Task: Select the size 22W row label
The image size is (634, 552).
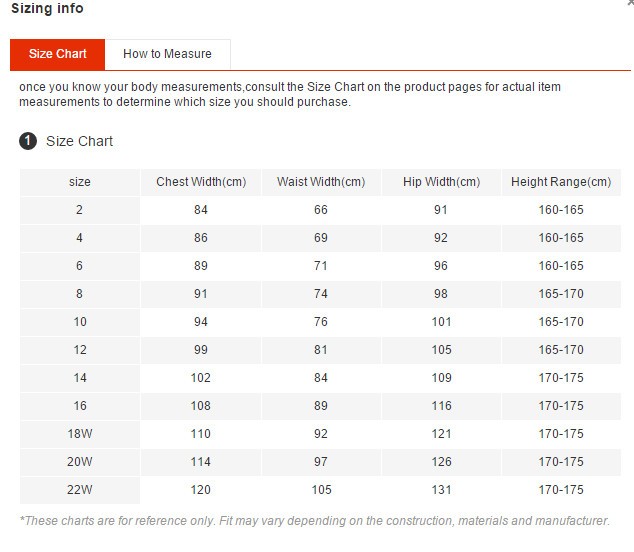Action: [80, 490]
